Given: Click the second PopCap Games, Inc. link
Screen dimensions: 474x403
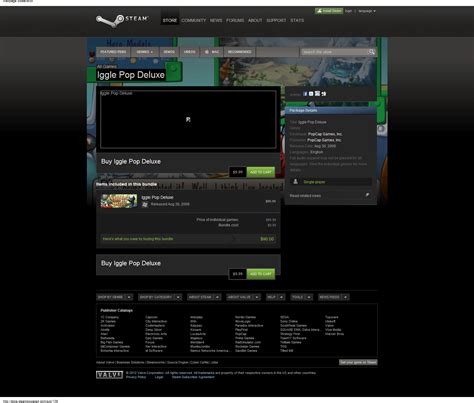Looking at the screenshot, I should click(x=324, y=140).
